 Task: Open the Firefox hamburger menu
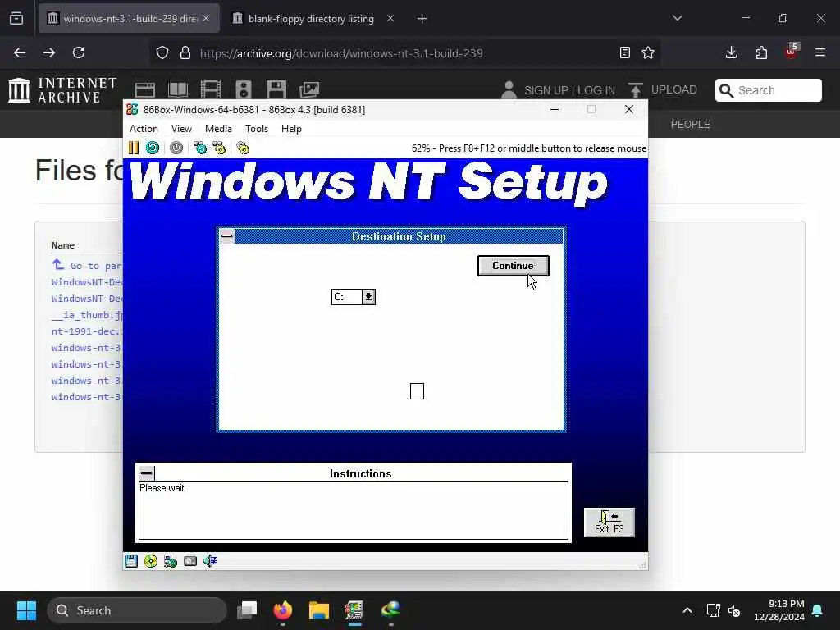(x=820, y=52)
